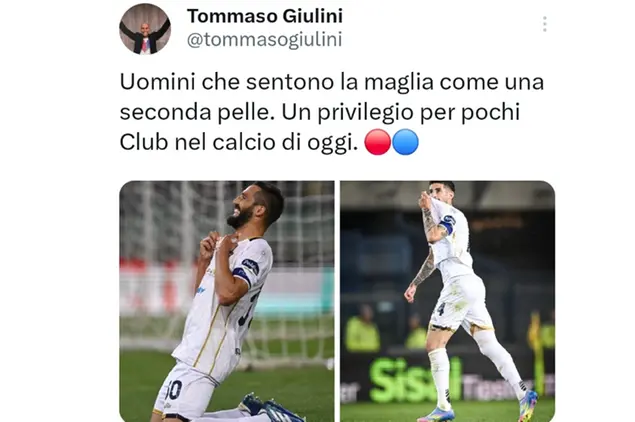Open the three-dot more options menu
This screenshot has width=635, height=422.
click(545, 24)
